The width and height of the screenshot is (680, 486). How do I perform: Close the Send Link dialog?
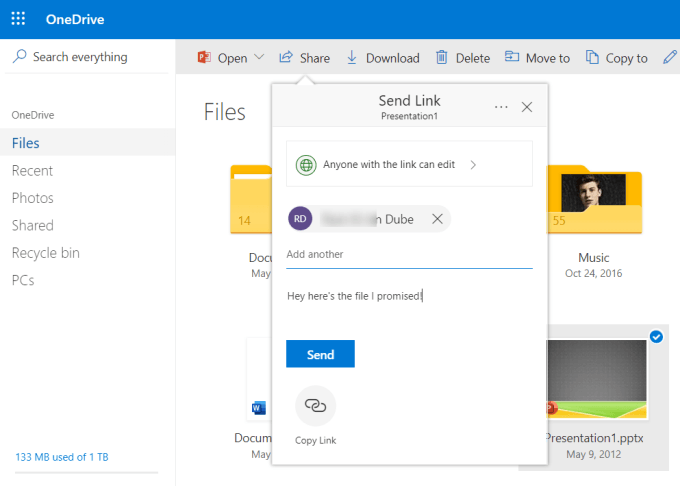coord(527,107)
